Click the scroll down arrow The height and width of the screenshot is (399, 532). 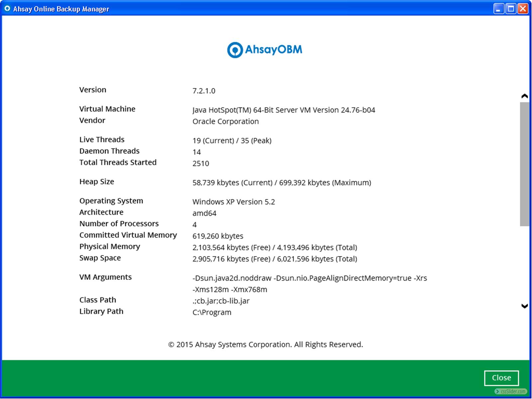tap(525, 306)
